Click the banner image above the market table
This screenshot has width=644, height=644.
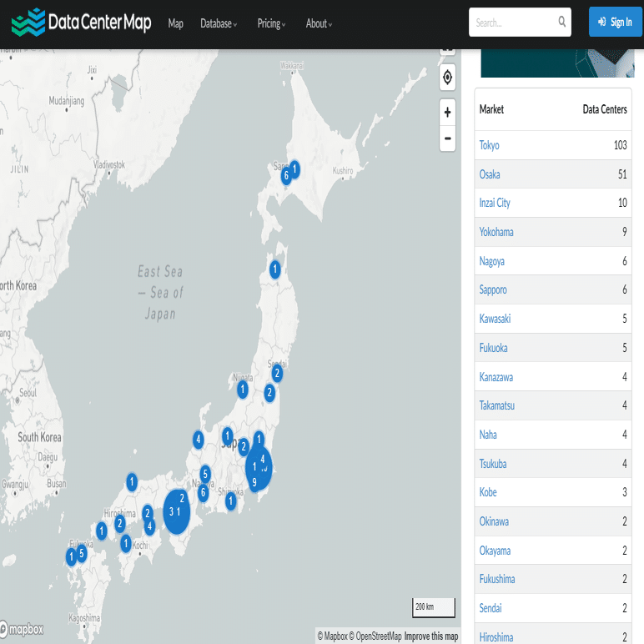(x=557, y=63)
